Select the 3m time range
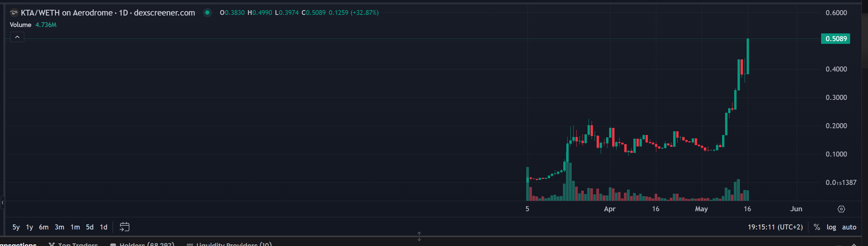Viewport: 868px width, 246px height. [x=60, y=227]
